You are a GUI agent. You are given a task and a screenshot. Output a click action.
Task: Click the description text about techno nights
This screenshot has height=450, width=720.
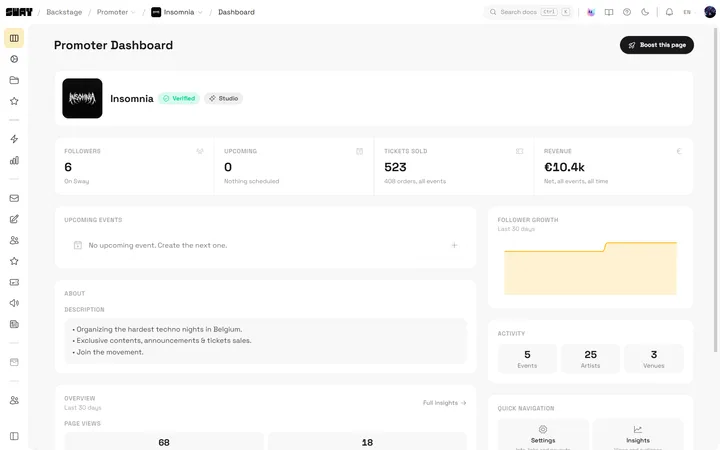point(157,329)
